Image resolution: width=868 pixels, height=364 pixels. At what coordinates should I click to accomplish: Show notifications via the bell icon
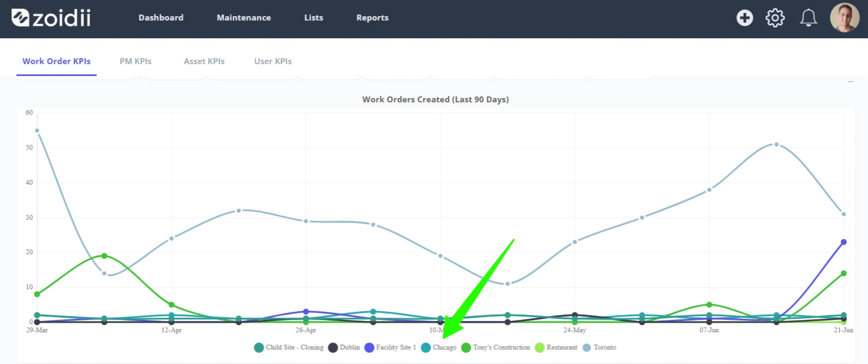tap(808, 18)
